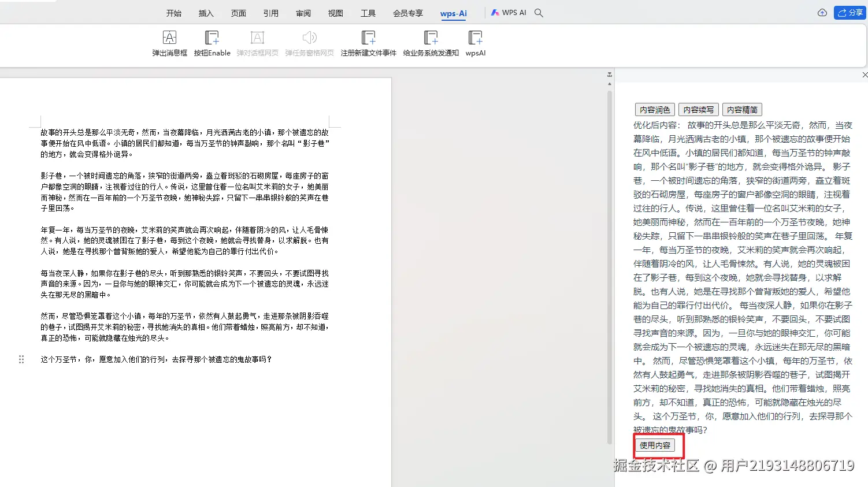This screenshot has height=487, width=868.
Task: Click the wpsAI ribbon icon
Action: 476,38
